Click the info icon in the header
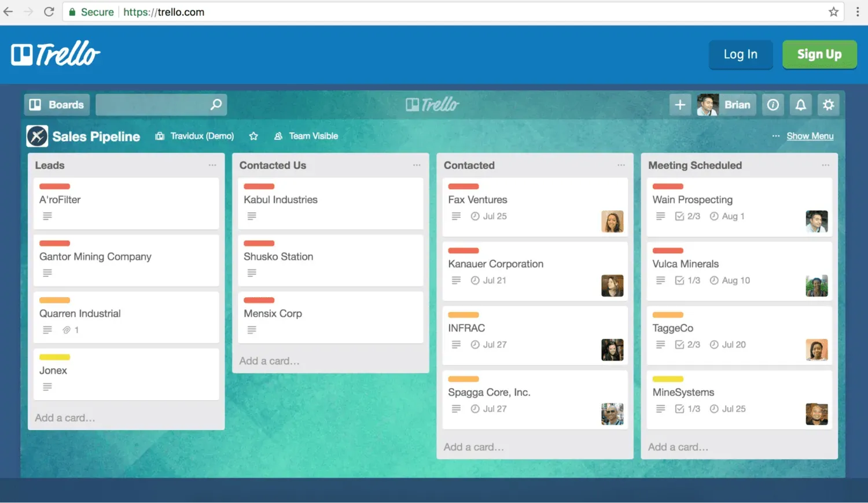The image size is (868, 503). (773, 105)
